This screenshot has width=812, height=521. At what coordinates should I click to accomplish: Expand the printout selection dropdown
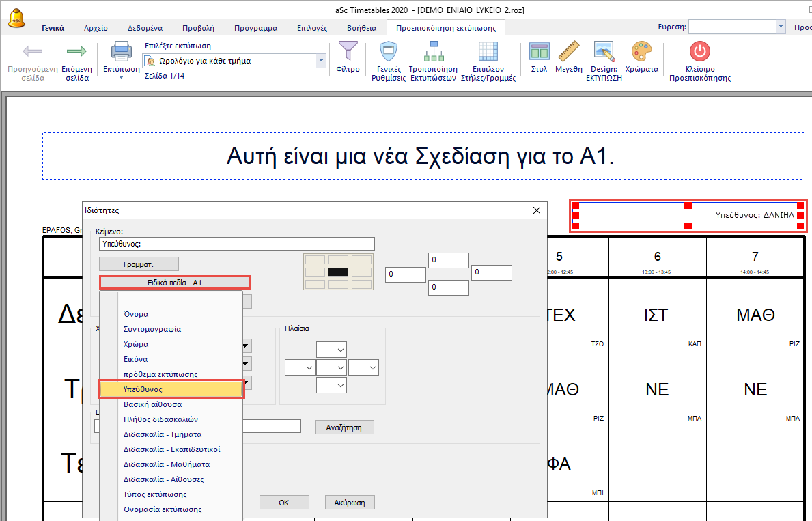coord(321,61)
